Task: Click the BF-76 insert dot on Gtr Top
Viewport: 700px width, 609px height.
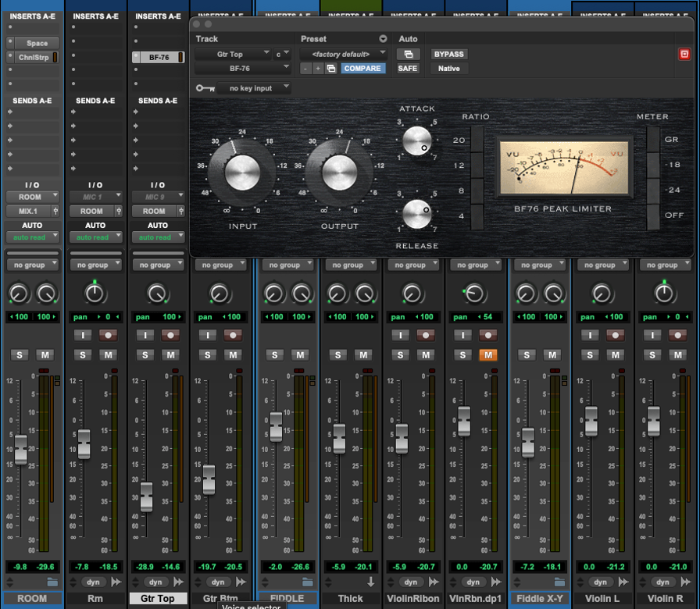Action: [136, 57]
